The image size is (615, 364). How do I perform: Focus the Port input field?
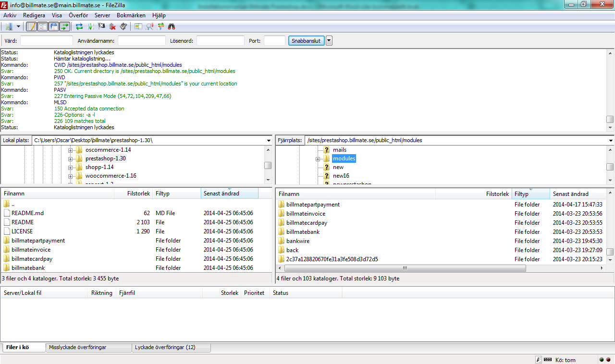pyautogui.click(x=275, y=41)
